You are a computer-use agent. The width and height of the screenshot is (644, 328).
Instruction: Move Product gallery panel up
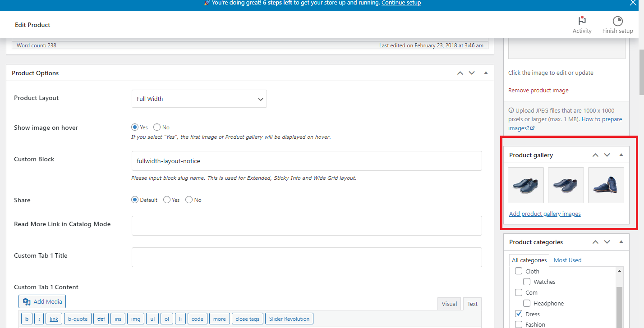(x=595, y=155)
